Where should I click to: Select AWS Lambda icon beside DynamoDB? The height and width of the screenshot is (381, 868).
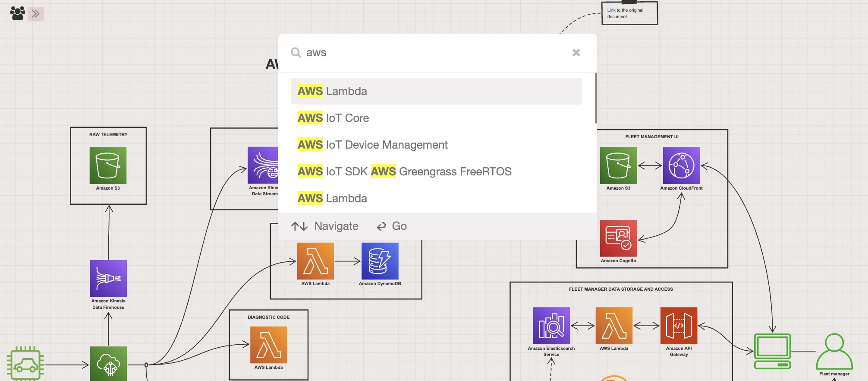point(315,261)
